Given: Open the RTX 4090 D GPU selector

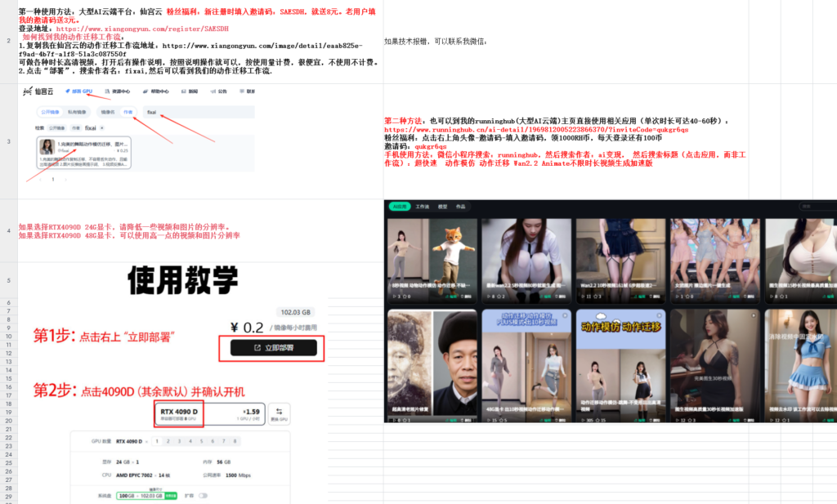Looking at the screenshot, I should (x=180, y=412).
